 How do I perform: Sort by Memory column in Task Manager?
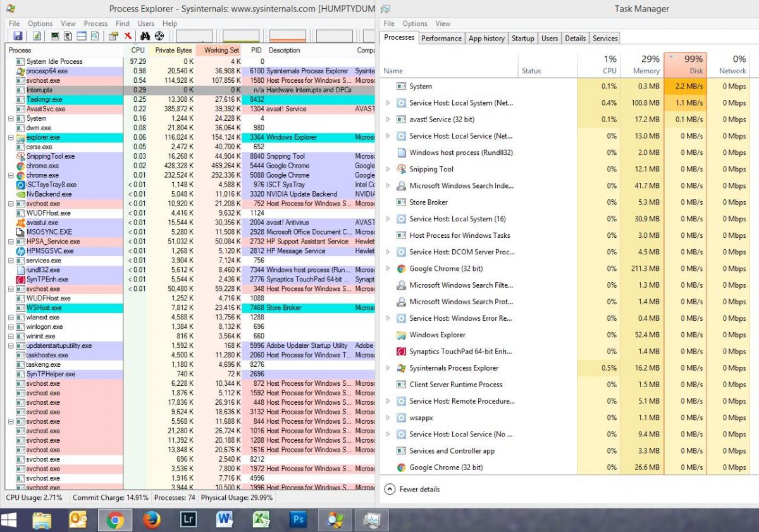point(642,65)
